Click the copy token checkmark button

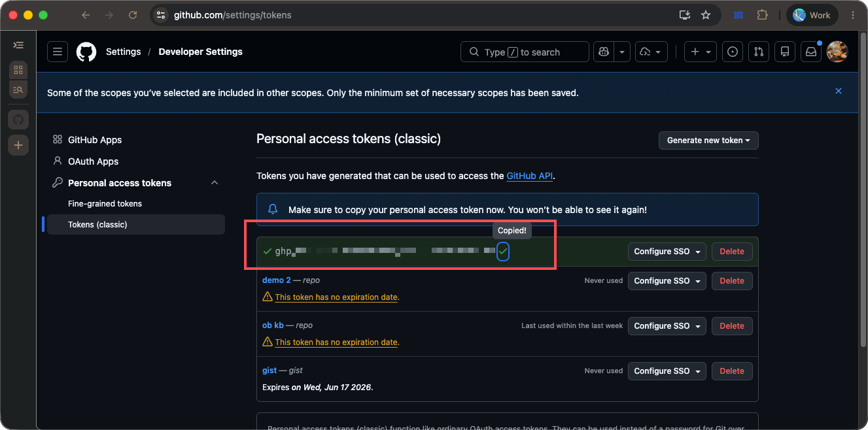502,252
